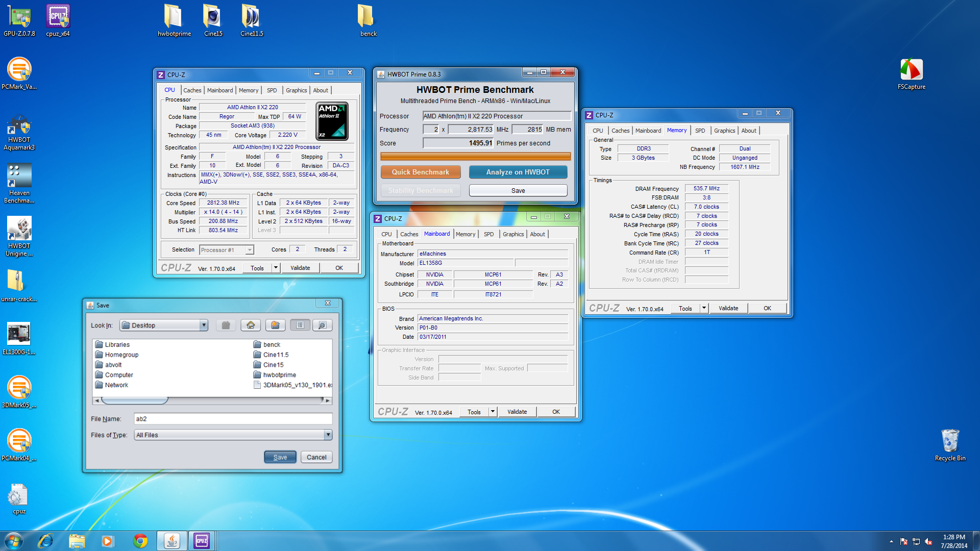Click CPU-Z taskbar button
Viewport: 980px width, 551px height.
pyautogui.click(x=202, y=541)
